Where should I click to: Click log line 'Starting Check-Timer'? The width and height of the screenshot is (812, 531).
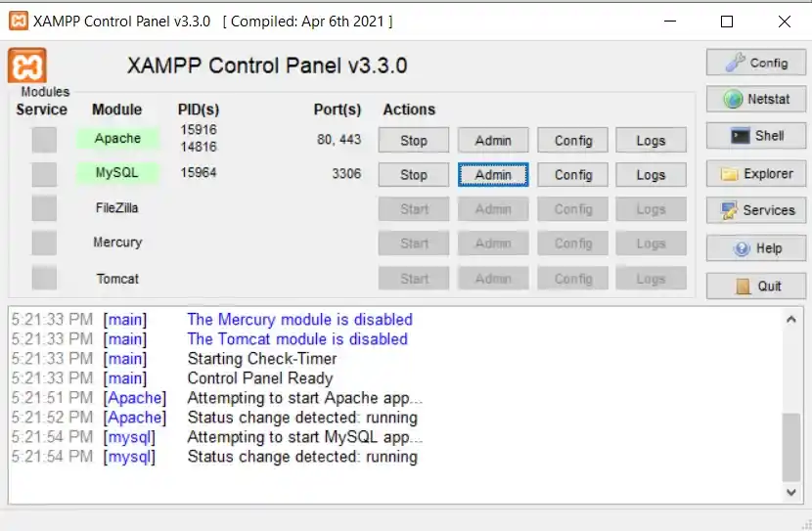point(262,359)
